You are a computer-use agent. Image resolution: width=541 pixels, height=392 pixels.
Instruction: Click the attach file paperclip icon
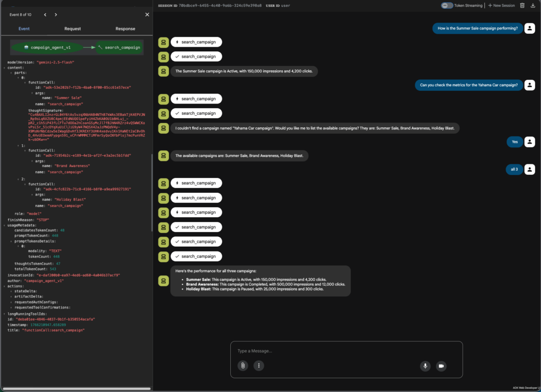pos(242,366)
